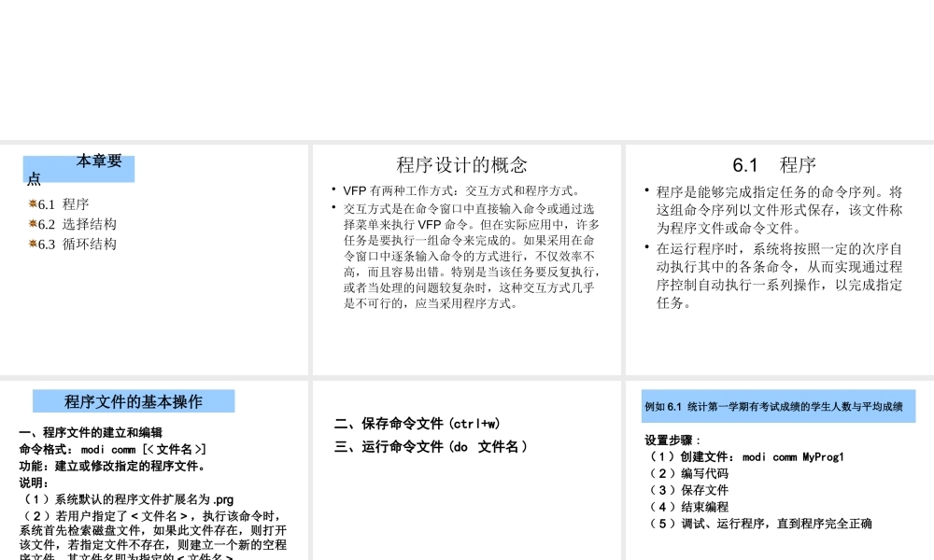Click the label "设置步骤："
This screenshot has height=560, width=934.
click(x=672, y=441)
